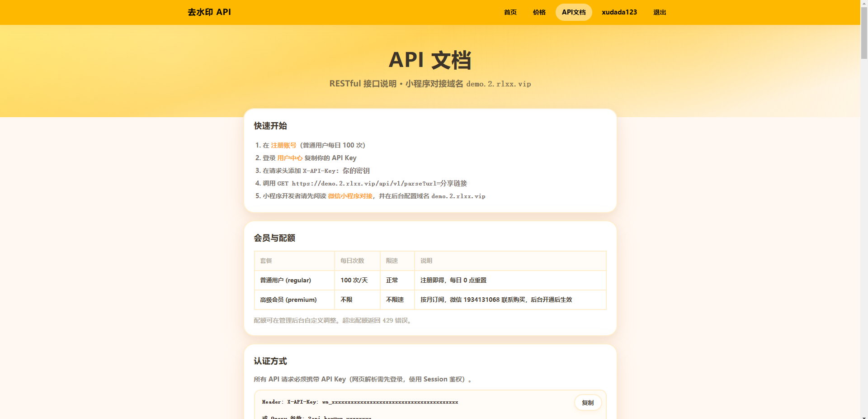Open the 价格 page
The height and width of the screenshot is (419, 868).
[x=539, y=12]
